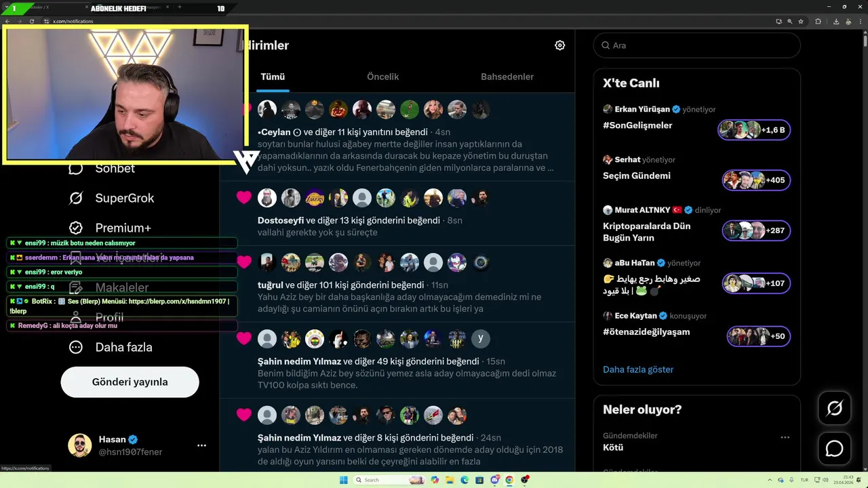Viewport: 868px width, 488px height.
Task: Open the floating chat messages button
Action: (x=834, y=449)
